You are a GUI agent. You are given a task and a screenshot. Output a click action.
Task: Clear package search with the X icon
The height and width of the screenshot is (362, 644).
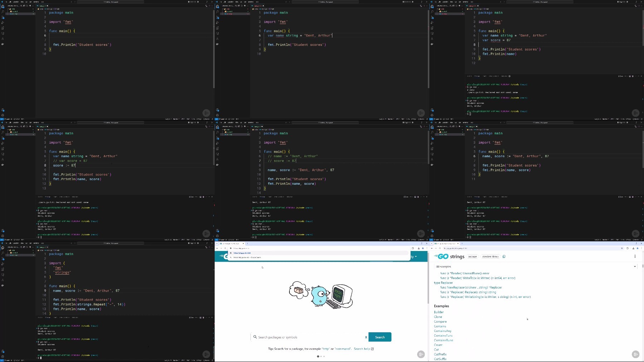click(x=366, y=337)
